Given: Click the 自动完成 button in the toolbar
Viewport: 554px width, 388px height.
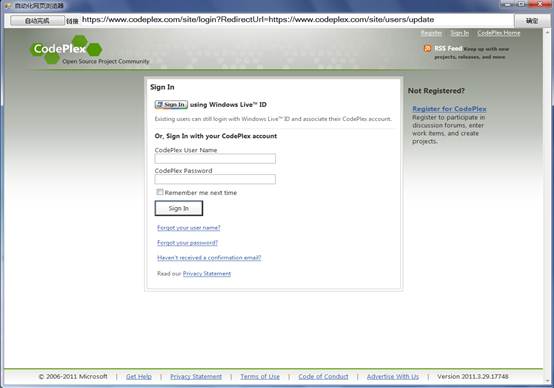Looking at the screenshot, I should click(x=37, y=20).
